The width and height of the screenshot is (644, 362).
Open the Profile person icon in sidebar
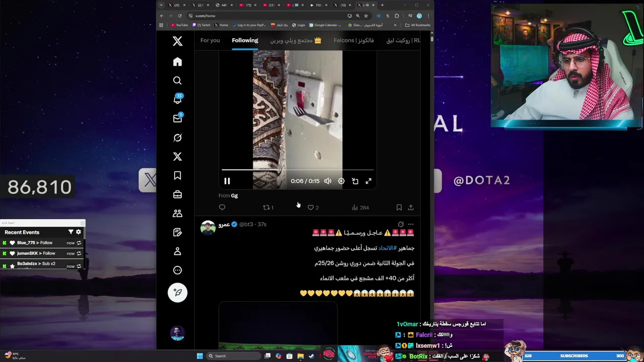coord(178,251)
